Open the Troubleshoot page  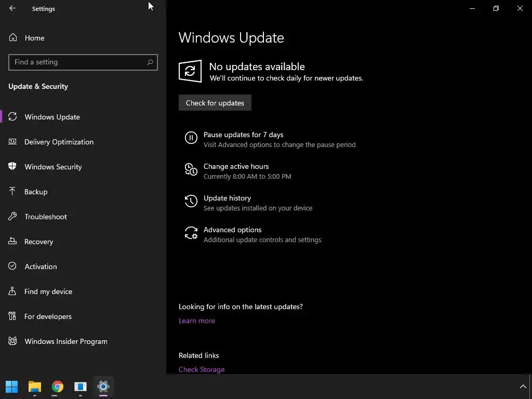click(x=46, y=217)
